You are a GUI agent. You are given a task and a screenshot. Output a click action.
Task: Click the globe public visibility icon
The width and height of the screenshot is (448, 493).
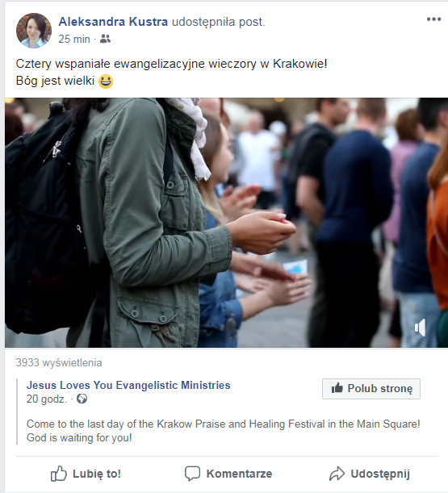pyautogui.click(x=82, y=399)
